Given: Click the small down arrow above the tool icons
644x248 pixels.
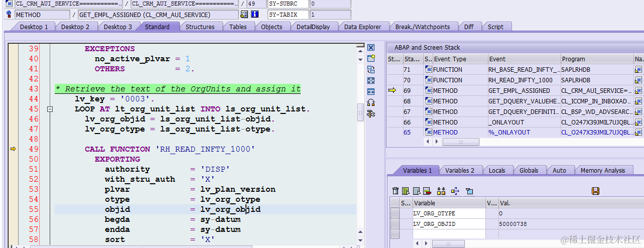Looking at the screenshot, I should tap(361, 59).
